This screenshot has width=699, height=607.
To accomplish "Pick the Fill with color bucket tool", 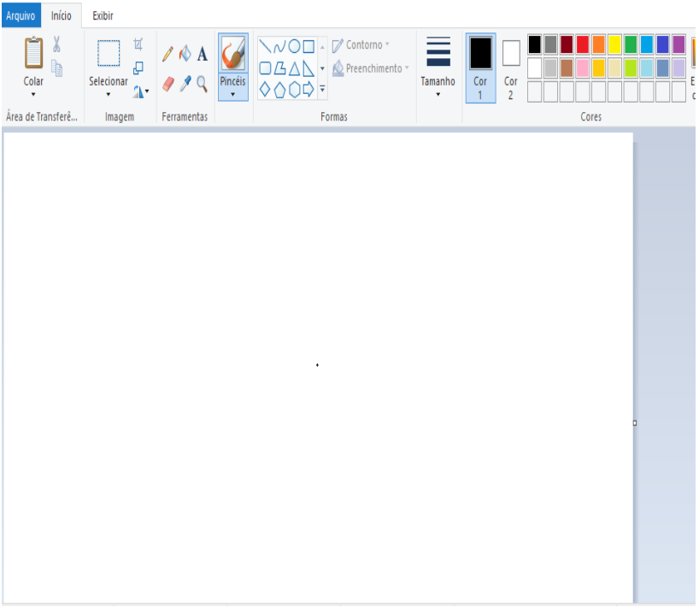I will click(185, 54).
